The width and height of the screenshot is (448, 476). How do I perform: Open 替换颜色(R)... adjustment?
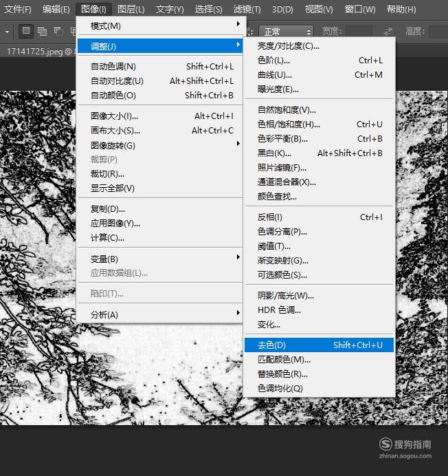[x=319, y=374]
